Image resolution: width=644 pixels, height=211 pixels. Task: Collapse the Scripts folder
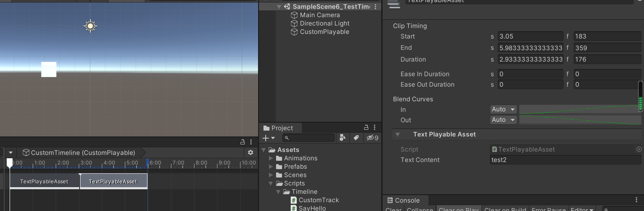point(271,183)
